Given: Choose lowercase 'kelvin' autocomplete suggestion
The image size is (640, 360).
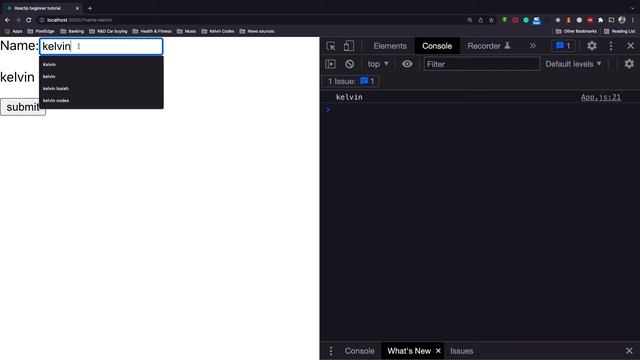Looking at the screenshot, I should [101, 76].
